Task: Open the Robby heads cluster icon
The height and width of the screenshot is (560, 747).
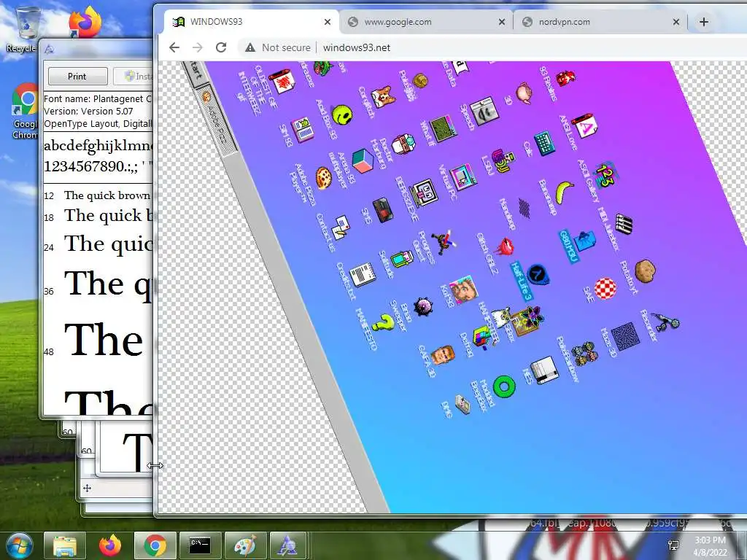Action: coord(584,353)
